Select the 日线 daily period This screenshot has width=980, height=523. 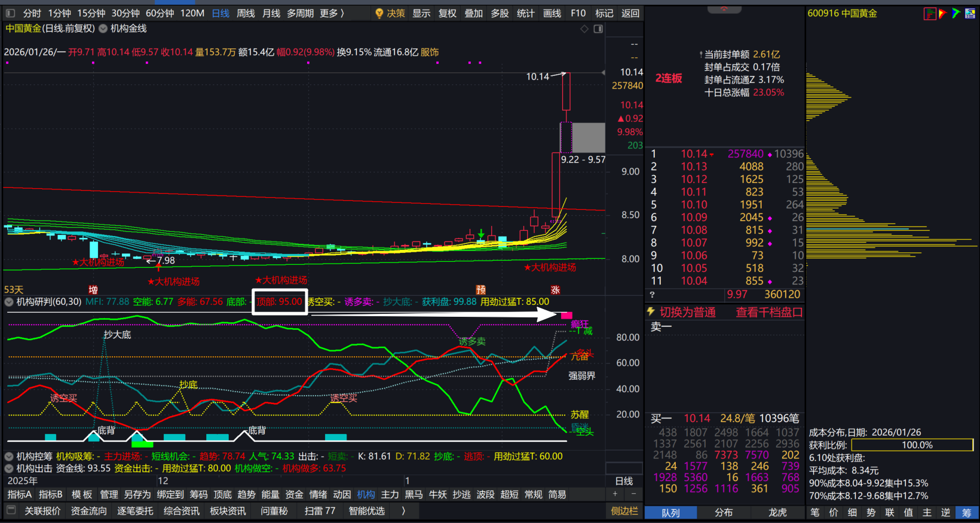tap(220, 13)
